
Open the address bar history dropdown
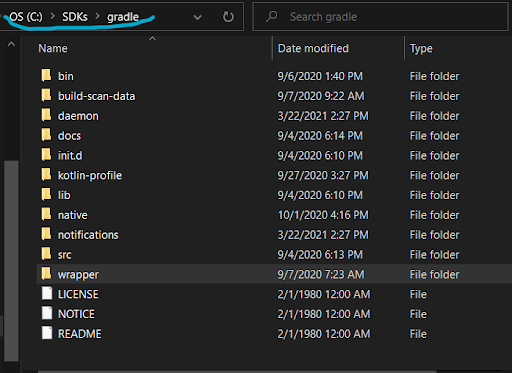198,17
